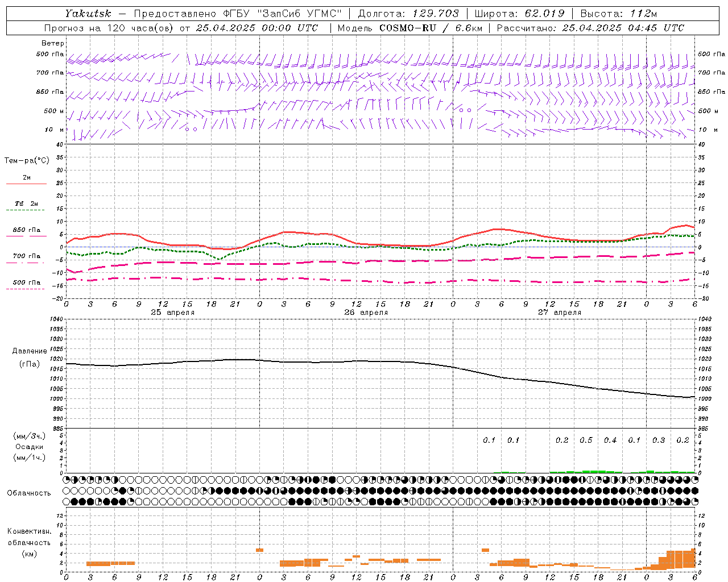This screenshot has height=582, width=728.
Task: Click the '(гПа)' unit under Давление
Action: pyautogui.click(x=30, y=364)
